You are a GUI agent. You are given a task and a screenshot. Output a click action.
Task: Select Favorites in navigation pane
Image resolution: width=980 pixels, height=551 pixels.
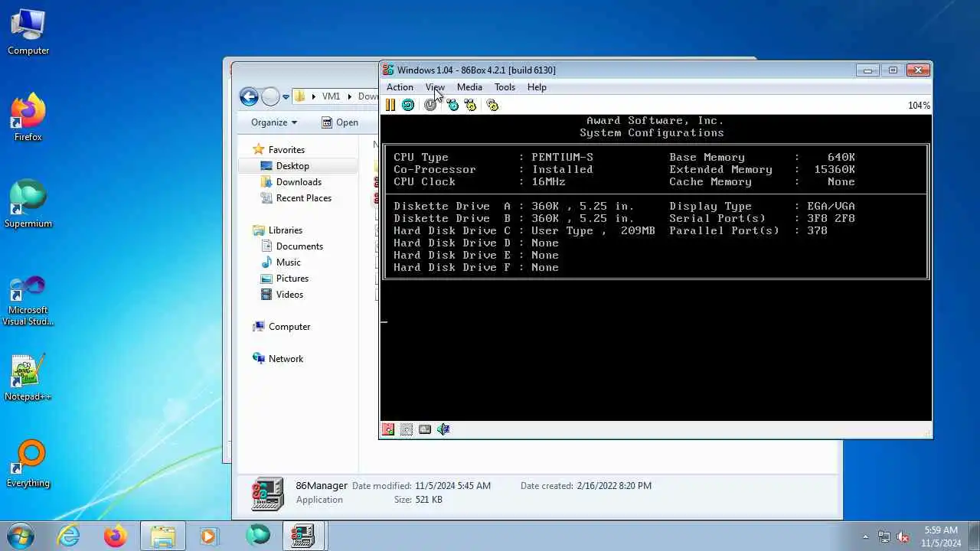[x=279, y=150]
